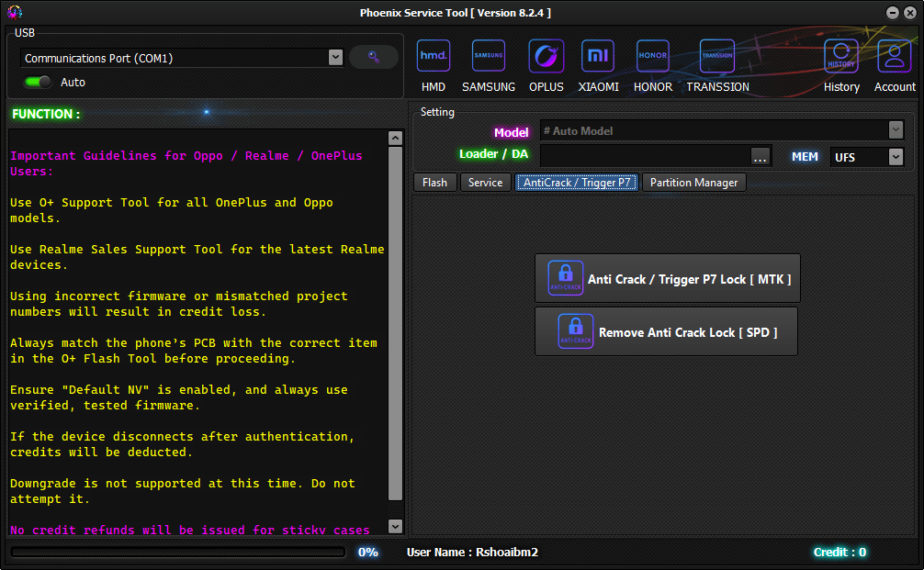Select the Xiaomi brand icon
Viewport: 924px width, 570px height.
click(598, 57)
